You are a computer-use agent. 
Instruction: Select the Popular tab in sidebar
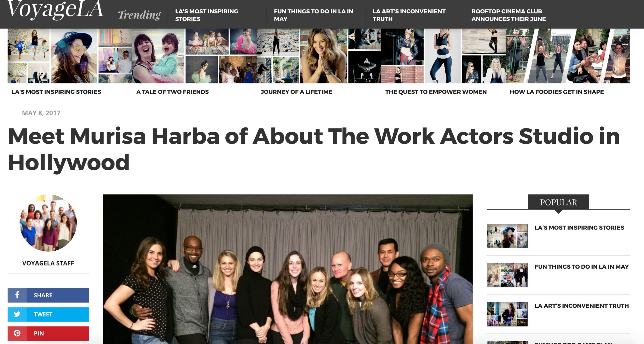point(558,202)
